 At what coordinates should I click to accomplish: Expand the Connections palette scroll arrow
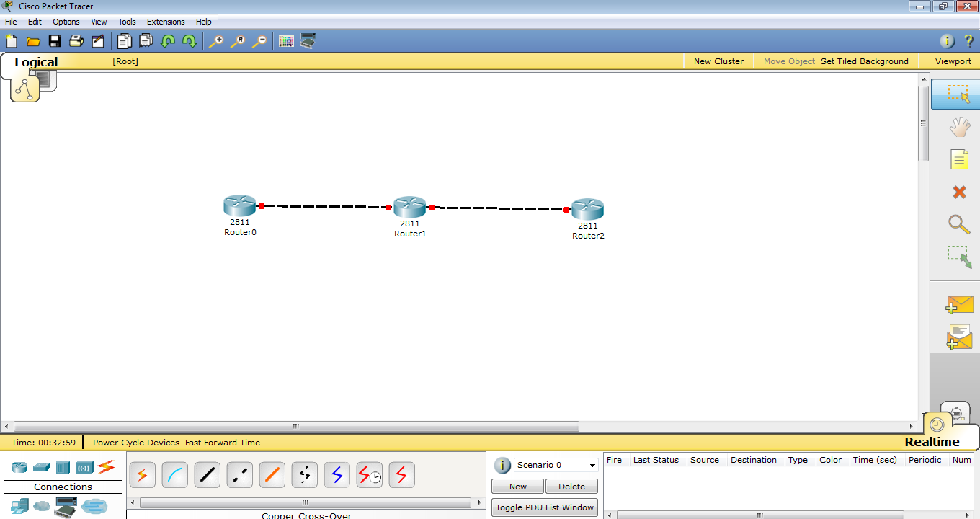(x=479, y=502)
